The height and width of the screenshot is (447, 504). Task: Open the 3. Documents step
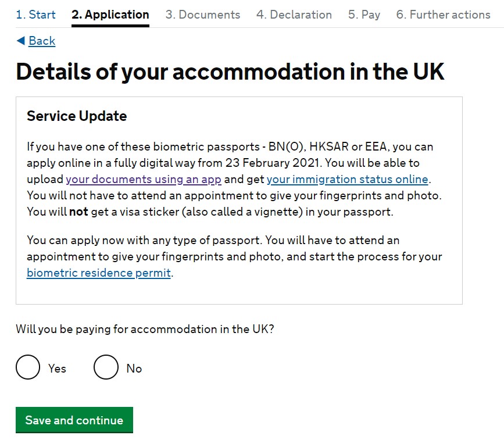[202, 15]
